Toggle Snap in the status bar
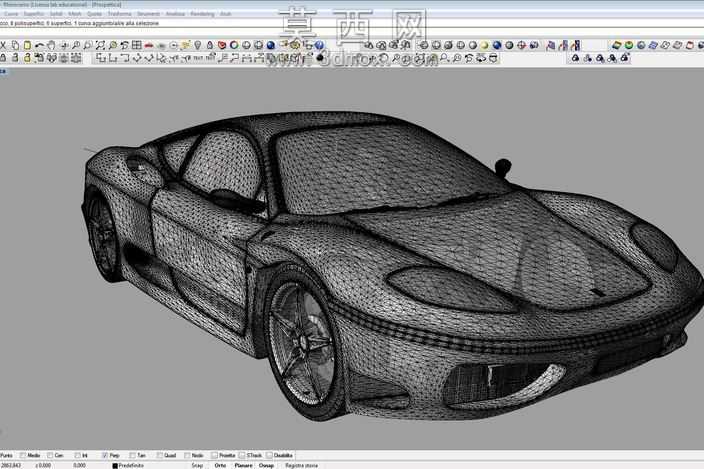This screenshot has height=469, width=704. pyautogui.click(x=198, y=465)
